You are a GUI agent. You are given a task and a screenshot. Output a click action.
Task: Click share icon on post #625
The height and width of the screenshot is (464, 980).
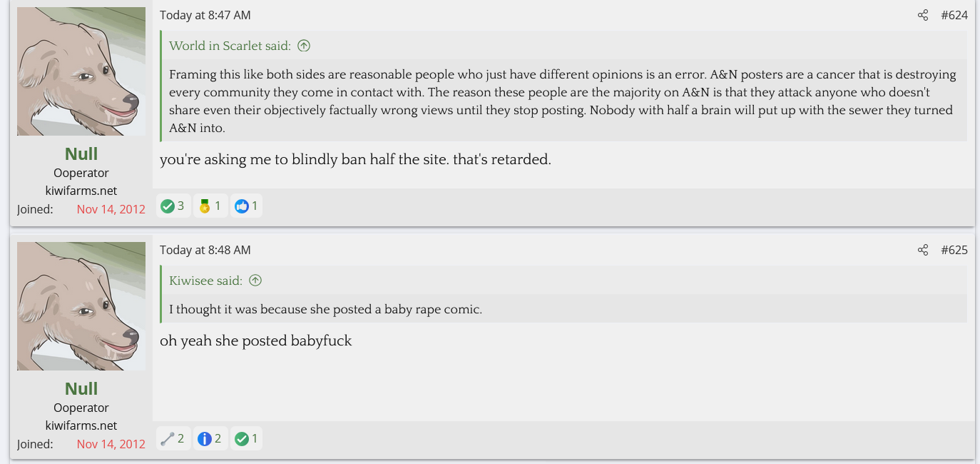pyautogui.click(x=923, y=250)
